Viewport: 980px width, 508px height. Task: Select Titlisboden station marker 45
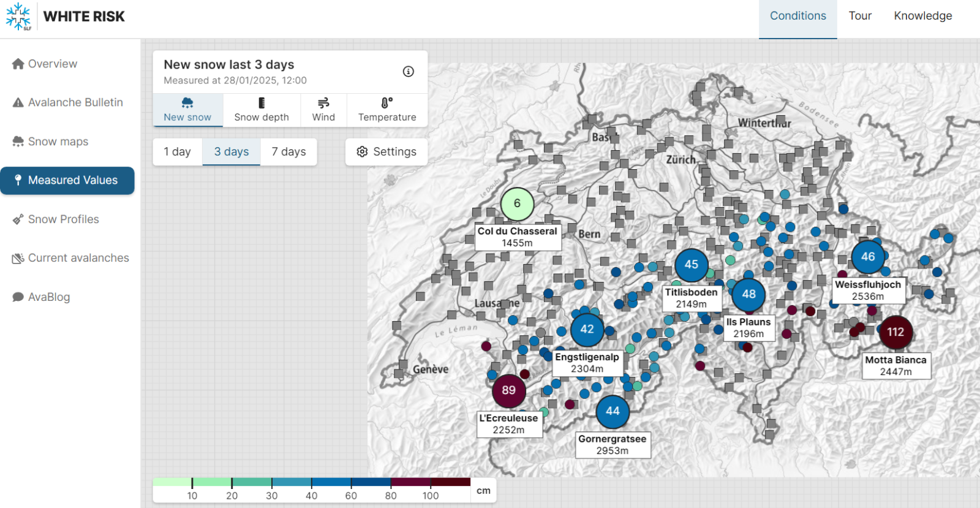(692, 265)
